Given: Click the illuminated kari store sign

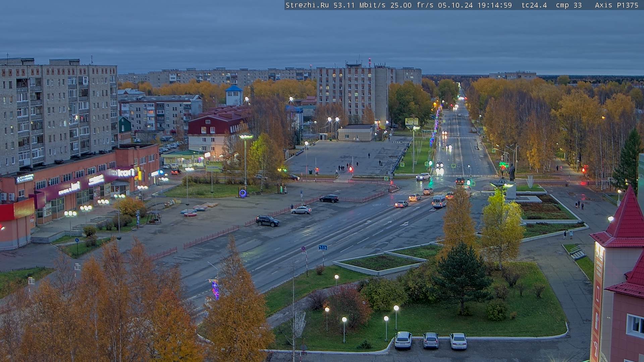Looking at the screenshot, I should (125, 173).
